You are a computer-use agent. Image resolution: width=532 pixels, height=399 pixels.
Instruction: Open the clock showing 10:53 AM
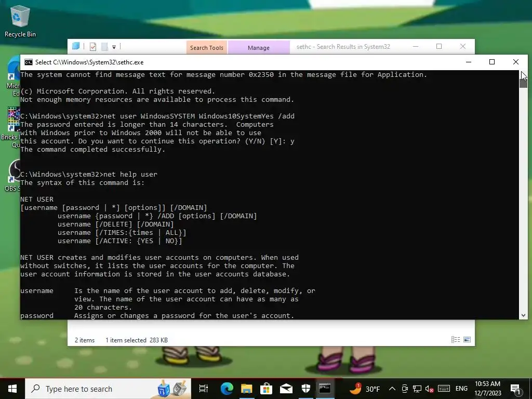coord(487,389)
